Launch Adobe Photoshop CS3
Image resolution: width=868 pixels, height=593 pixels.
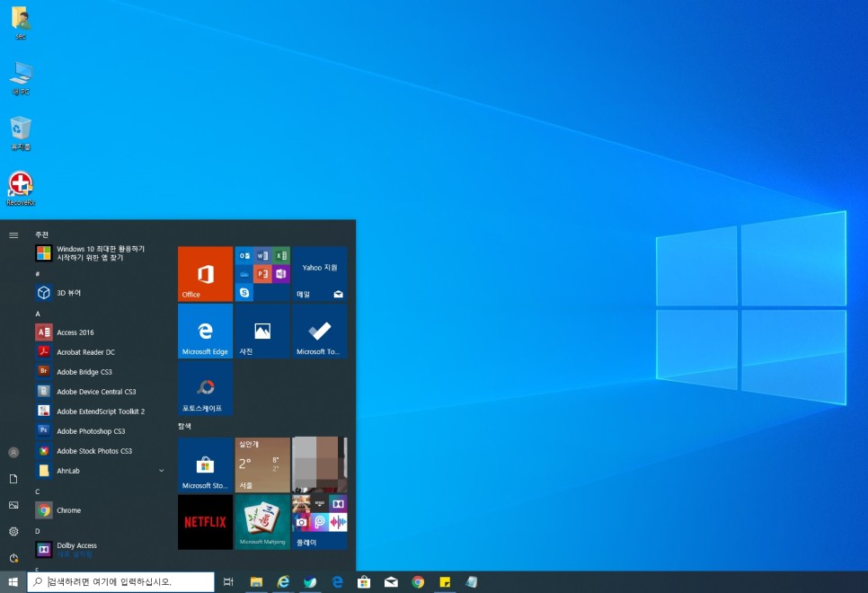tap(100, 431)
